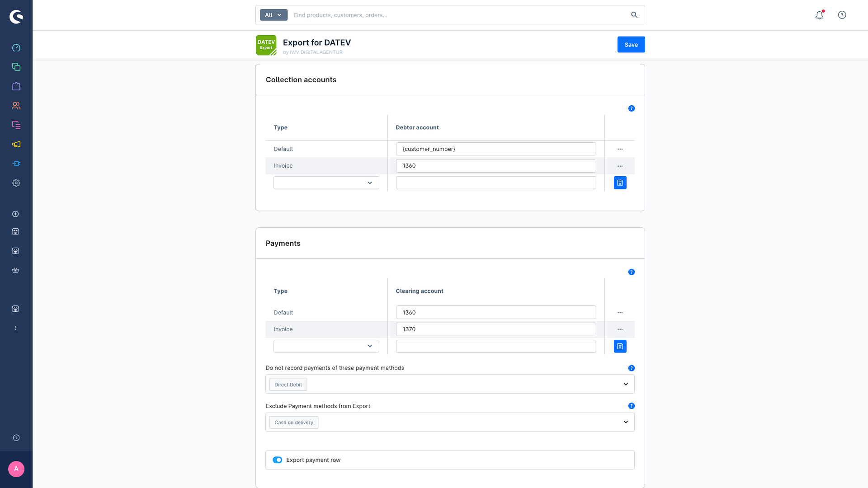Open the Dashboard sidebar icon
This screenshot has width=868, height=488.
pyautogui.click(x=16, y=48)
